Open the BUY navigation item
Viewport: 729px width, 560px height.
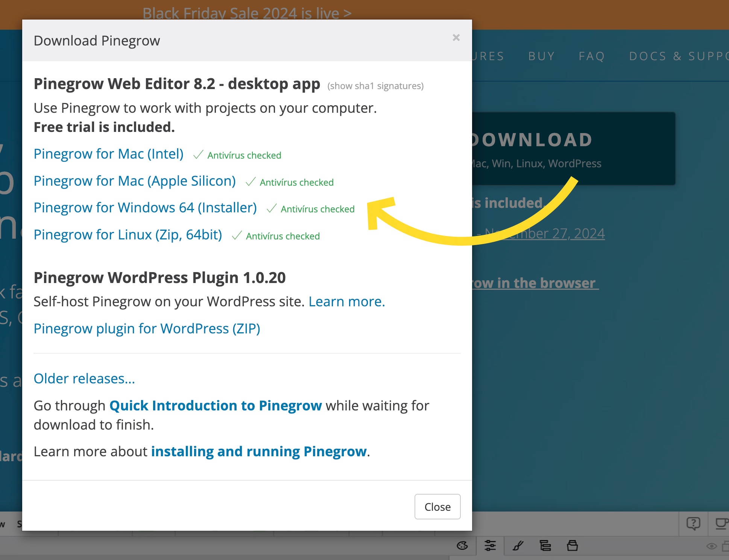click(x=541, y=56)
